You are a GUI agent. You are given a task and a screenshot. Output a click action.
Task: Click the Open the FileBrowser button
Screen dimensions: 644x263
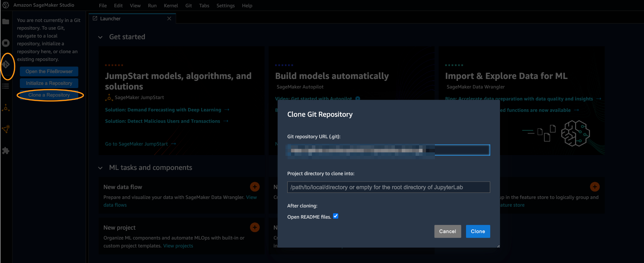click(49, 71)
